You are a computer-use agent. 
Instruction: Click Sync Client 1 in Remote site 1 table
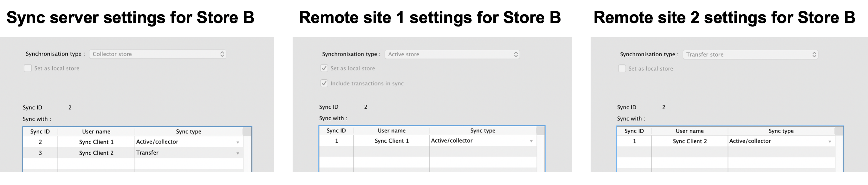coord(392,141)
